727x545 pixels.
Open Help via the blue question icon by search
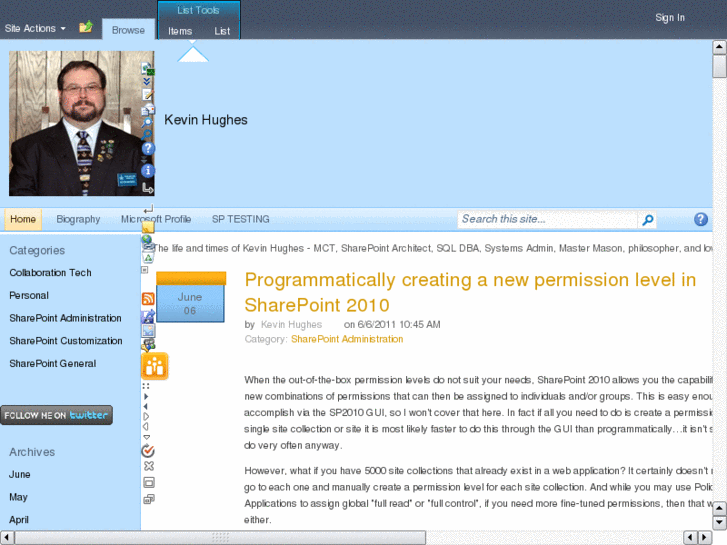tap(701, 219)
